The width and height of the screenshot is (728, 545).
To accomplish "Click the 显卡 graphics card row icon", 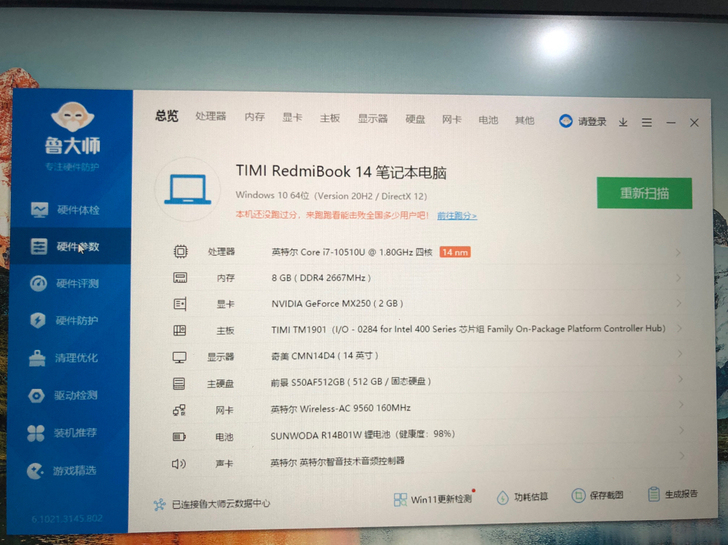I will (x=180, y=304).
